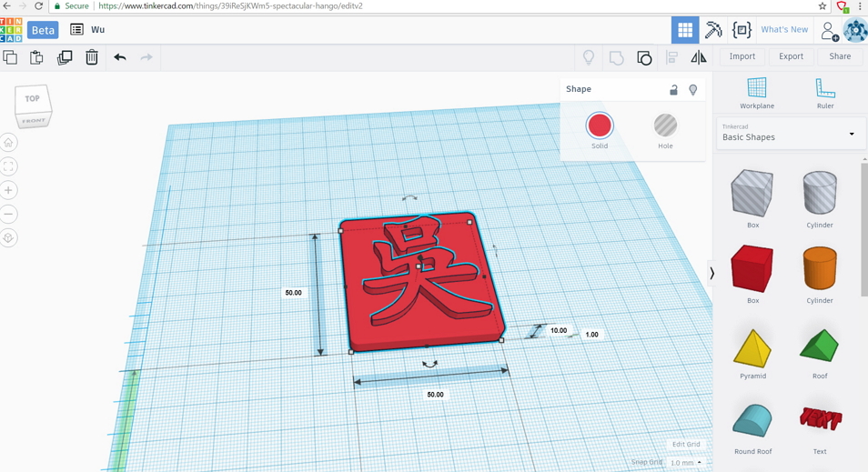Switch to orthographic view cube icon
The image size is (868, 472).
click(x=8, y=238)
